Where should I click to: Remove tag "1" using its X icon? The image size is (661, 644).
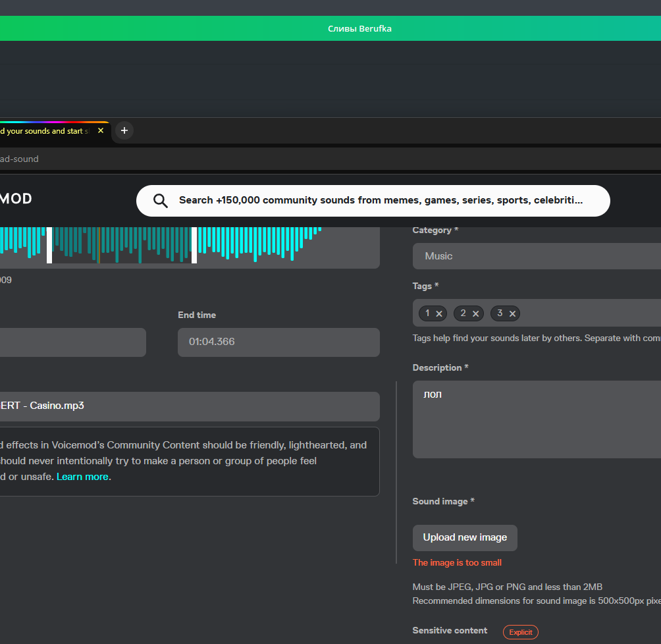[x=440, y=313]
